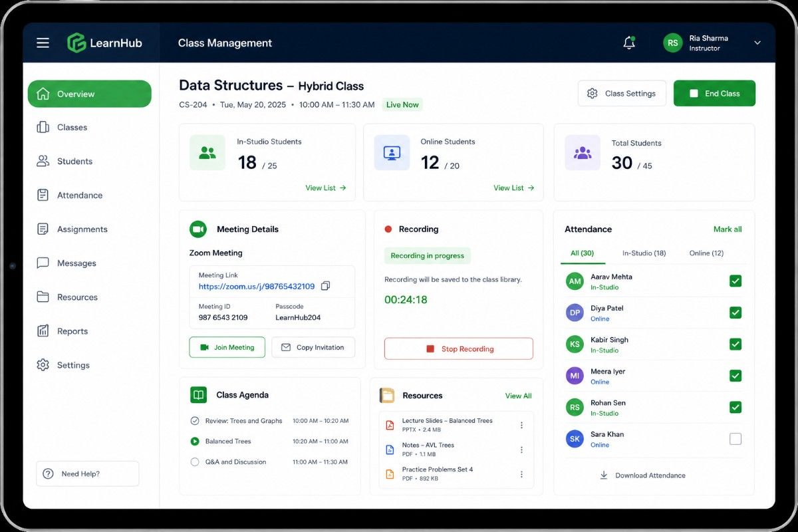Click the Recording in progress badge

pyautogui.click(x=427, y=255)
